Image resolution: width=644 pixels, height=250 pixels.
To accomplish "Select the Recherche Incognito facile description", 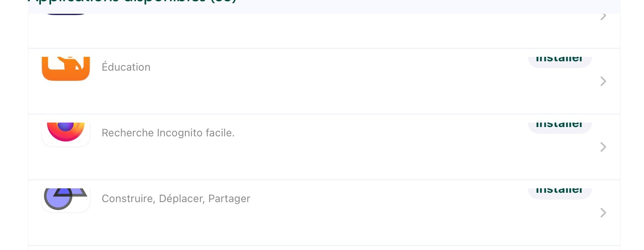I will click(x=168, y=133).
